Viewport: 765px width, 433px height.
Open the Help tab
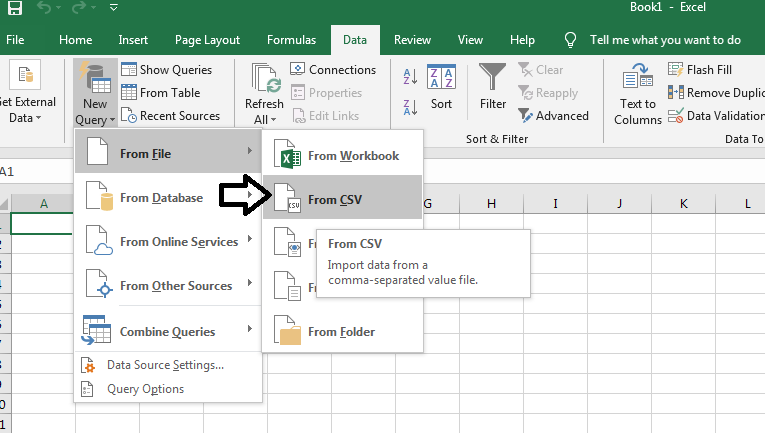pos(523,40)
